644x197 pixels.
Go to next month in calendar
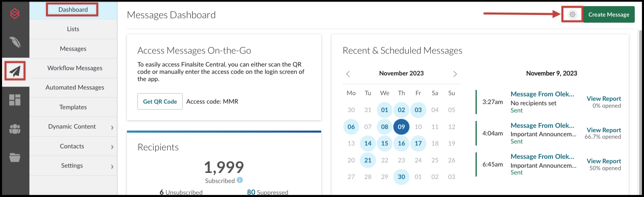click(455, 74)
